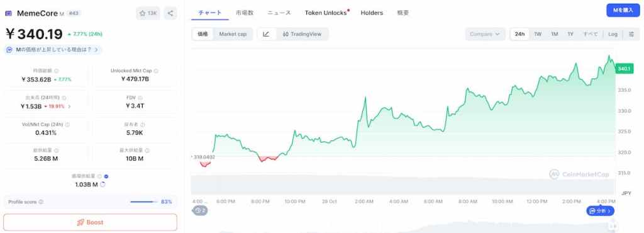Click the 分析 analysis button
Viewport: 644px width, 233px height.
click(x=601, y=211)
